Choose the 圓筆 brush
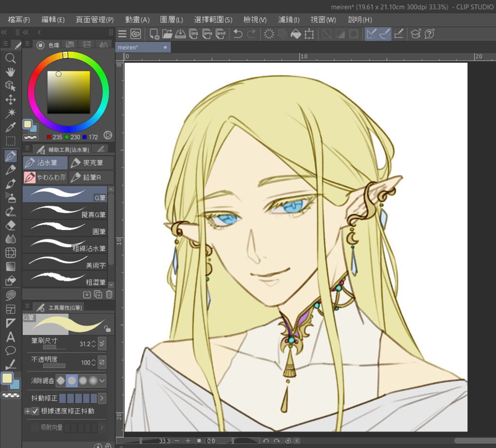This screenshot has height=448, width=496. (x=65, y=228)
